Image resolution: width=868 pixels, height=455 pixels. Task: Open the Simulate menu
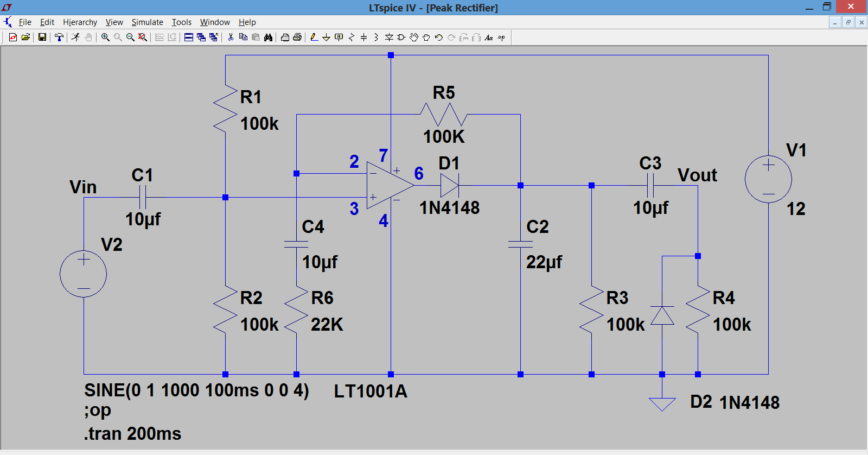click(x=148, y=22)
